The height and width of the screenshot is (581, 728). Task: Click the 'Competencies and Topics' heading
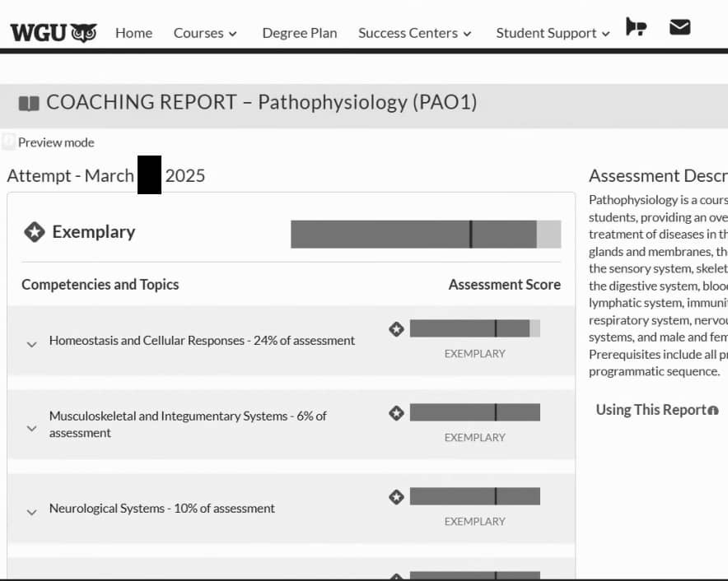pos(100,285)
